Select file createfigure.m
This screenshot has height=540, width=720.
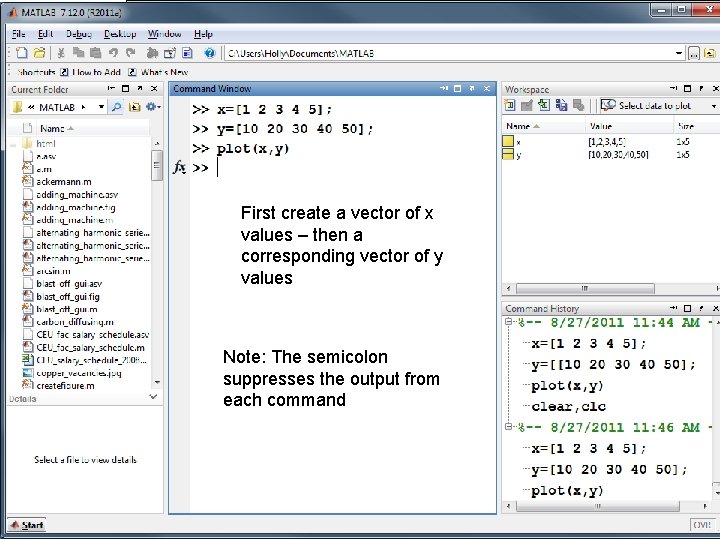click(65, 386)
